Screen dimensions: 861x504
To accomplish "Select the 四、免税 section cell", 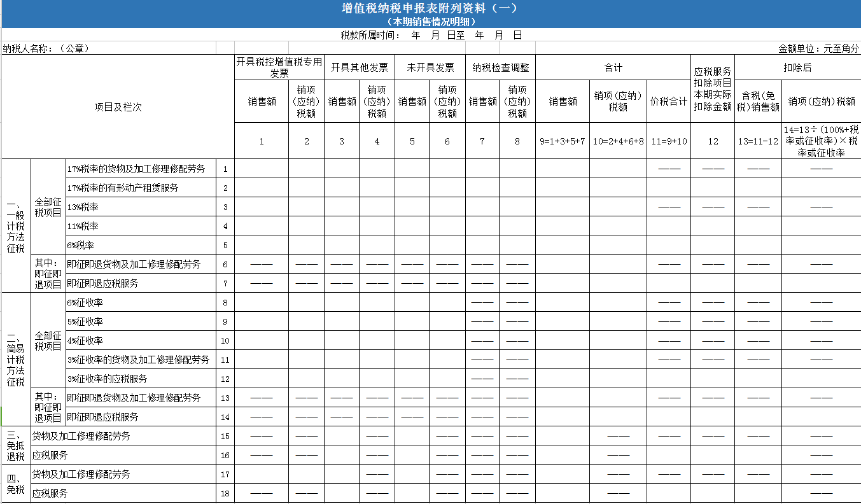I will coord(16,484).
